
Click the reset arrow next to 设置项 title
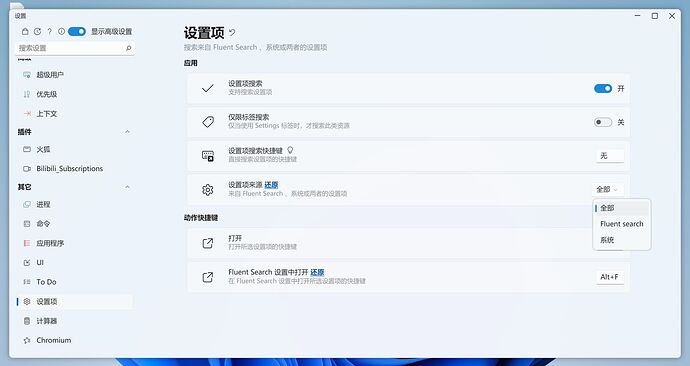[x=232, y=33]
